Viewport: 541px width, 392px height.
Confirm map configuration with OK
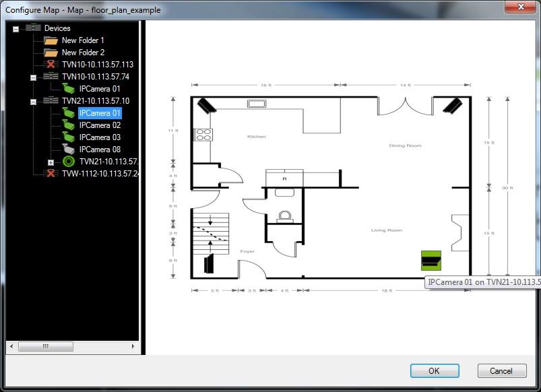435,370
